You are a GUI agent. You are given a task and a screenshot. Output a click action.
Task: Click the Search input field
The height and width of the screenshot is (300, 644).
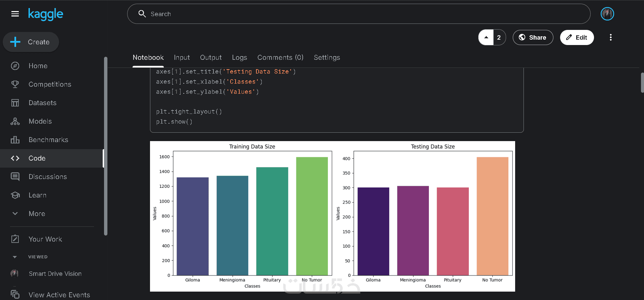[x=358, y=14]
